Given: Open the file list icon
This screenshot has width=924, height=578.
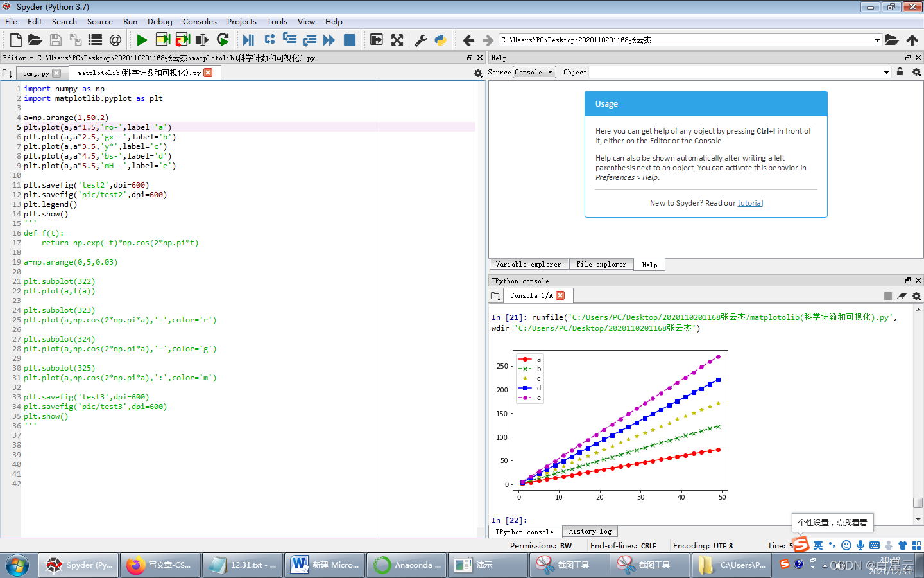Looking at the screenshot, I should [95, 40].
